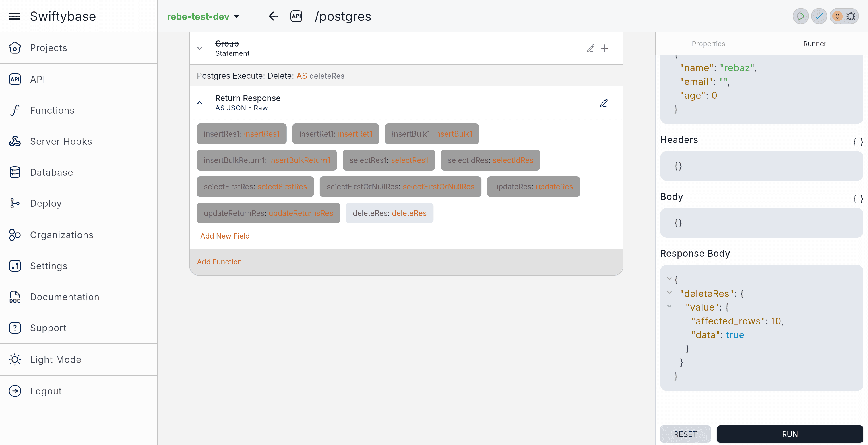Viewport: 868px width, 445px height.
Task: Click the Documentation DOC icon
Action: (x=15, y=297)
